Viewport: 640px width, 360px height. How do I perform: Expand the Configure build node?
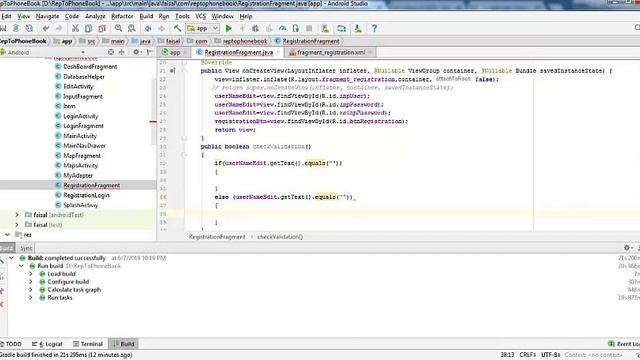click(x=31, y=282)
